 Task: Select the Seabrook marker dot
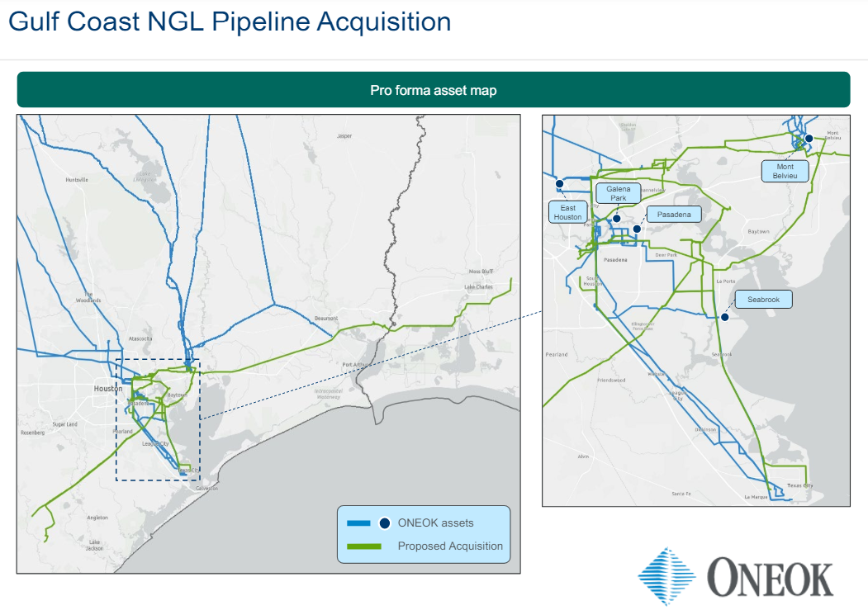pos(724,316)
